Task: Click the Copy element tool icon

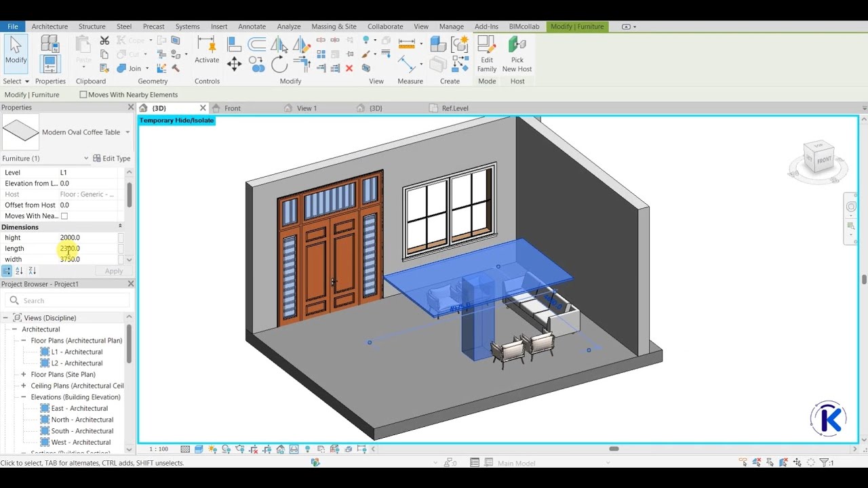Action: click(x=256, y=65)
